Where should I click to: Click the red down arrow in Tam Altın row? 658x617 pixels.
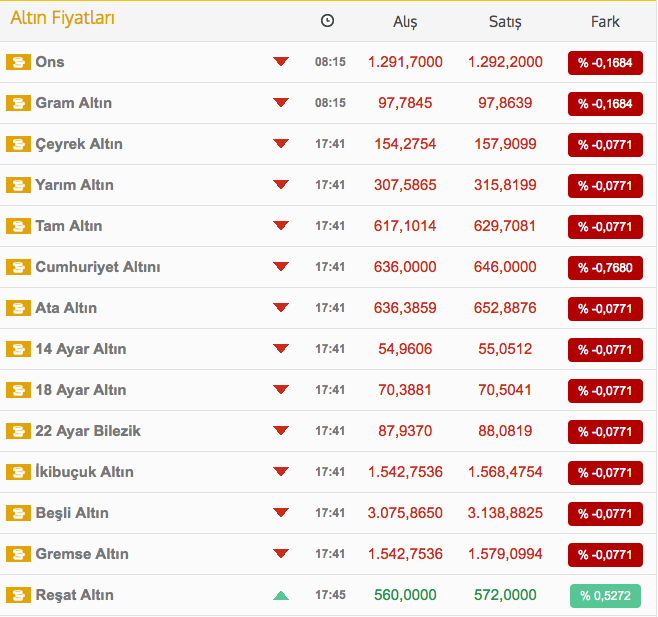[281, 226]
